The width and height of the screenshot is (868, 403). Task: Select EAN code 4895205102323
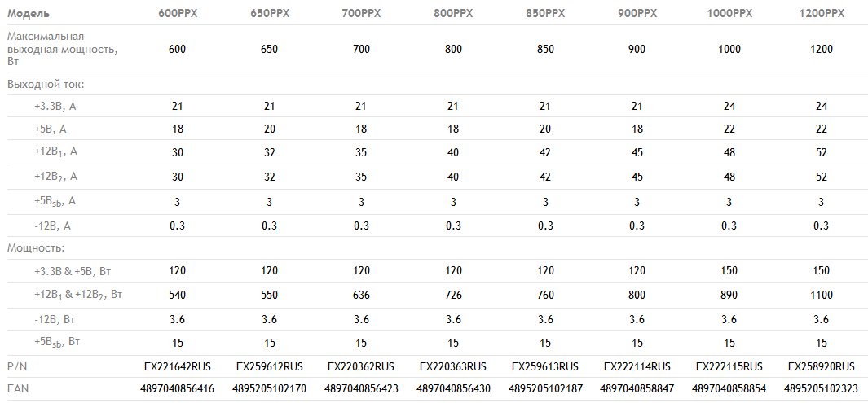(822, 388)
